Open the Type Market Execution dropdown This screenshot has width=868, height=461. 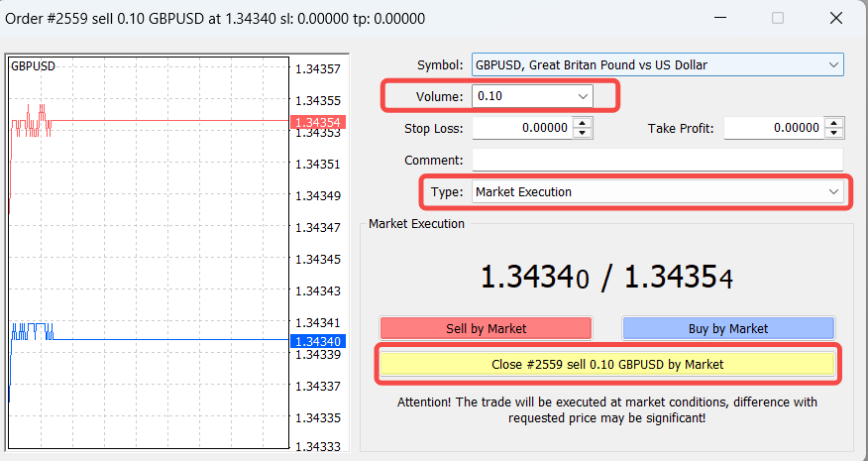pos(832,192)
